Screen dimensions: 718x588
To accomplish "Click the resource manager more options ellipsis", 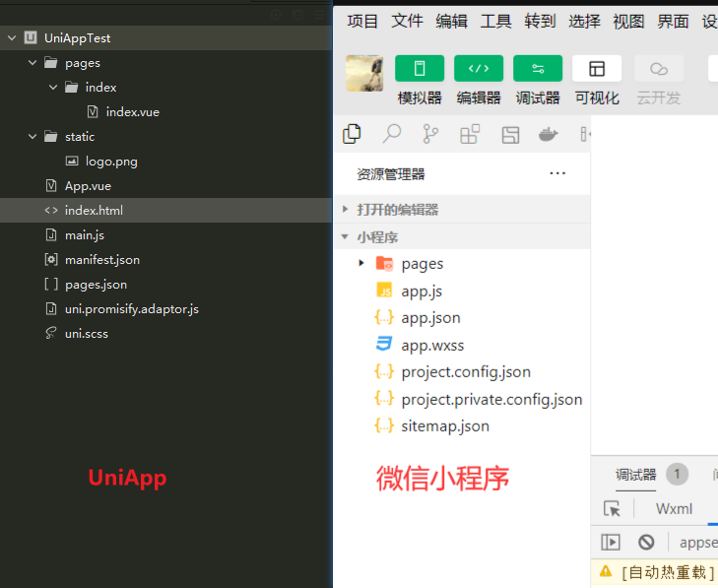I will tap(557, 173).
